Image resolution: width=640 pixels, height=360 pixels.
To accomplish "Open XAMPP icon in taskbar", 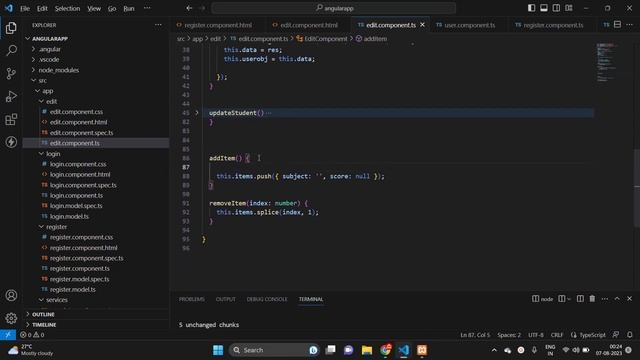I will [422, 350].
